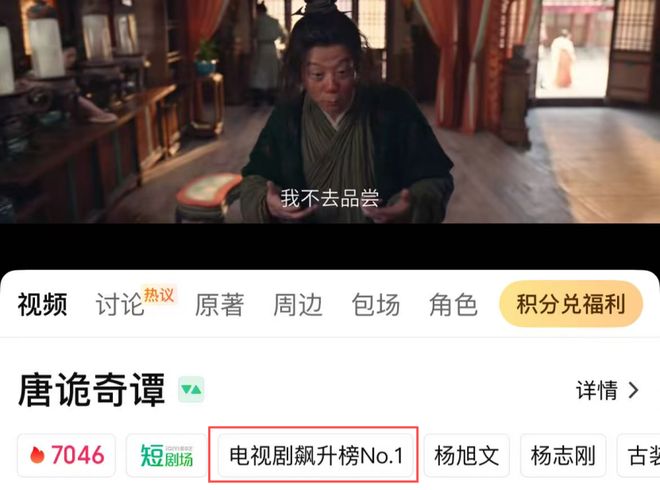Tap the 热议 hot badge on 讨论

click(159, 295)
